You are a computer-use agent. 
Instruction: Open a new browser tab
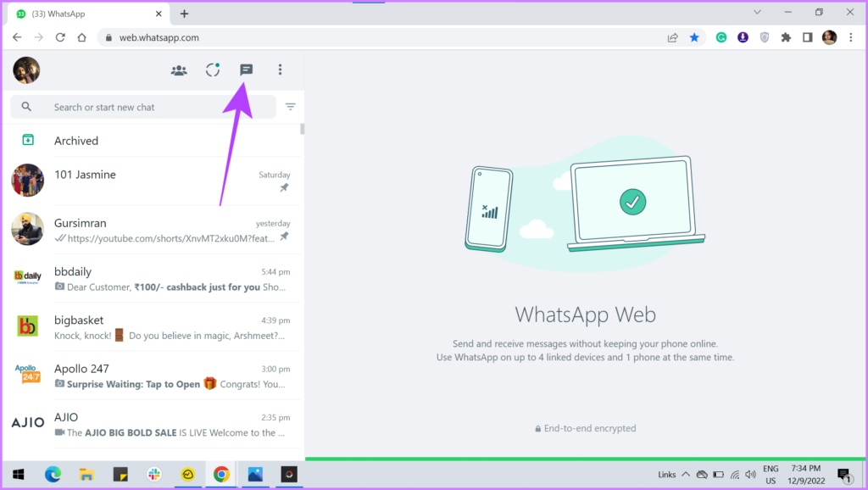pyautogui.click(x=184, y=14)
